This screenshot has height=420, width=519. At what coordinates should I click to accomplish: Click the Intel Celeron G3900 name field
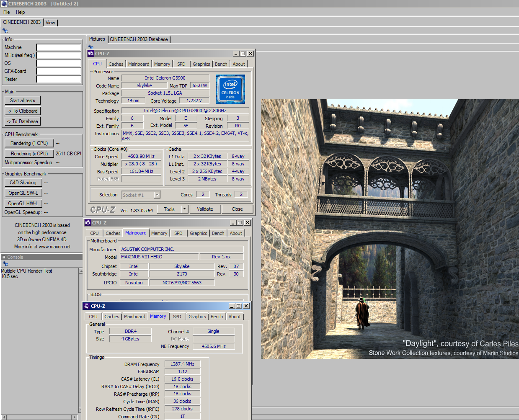165,78
